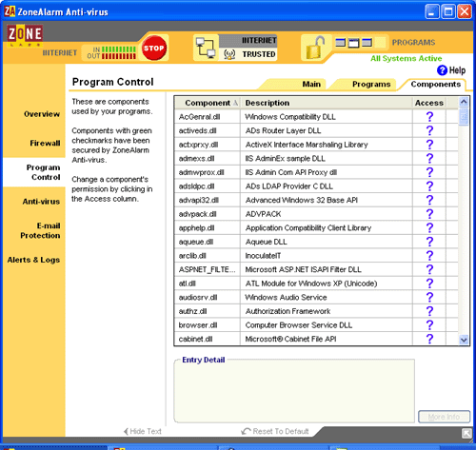Viewport: 476px width, 450px height.
Task: Click the More Info button
Action: [x=444, y=417]
